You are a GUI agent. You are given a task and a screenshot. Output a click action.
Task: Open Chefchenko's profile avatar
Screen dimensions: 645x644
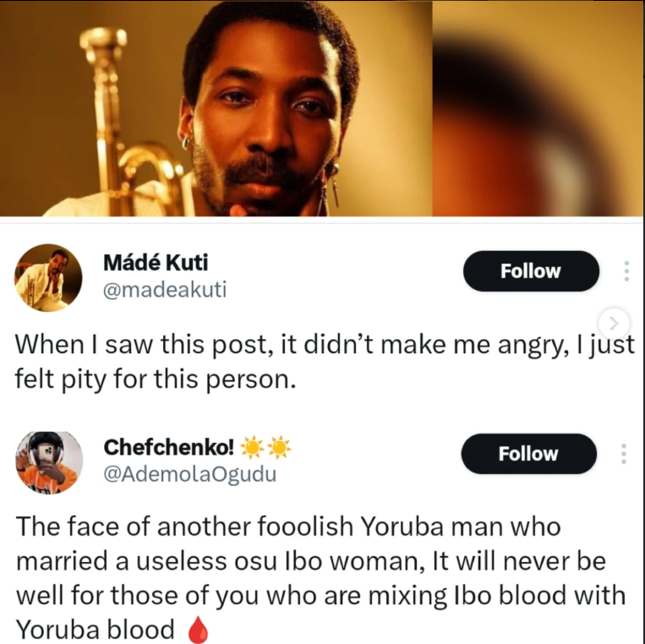click(48, 462)
